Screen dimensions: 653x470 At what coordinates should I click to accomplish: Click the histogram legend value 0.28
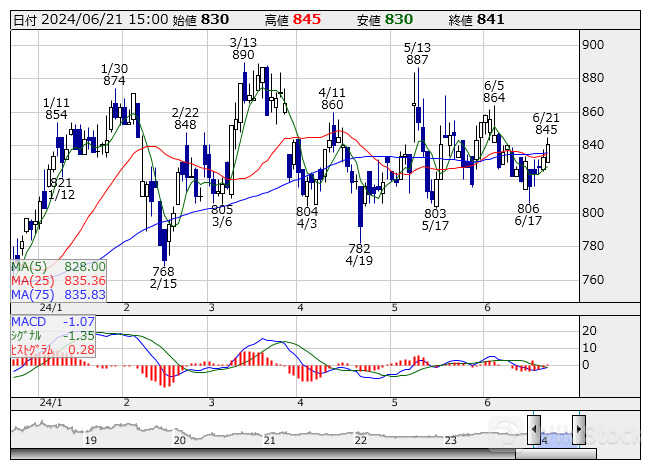pos(82,349)
